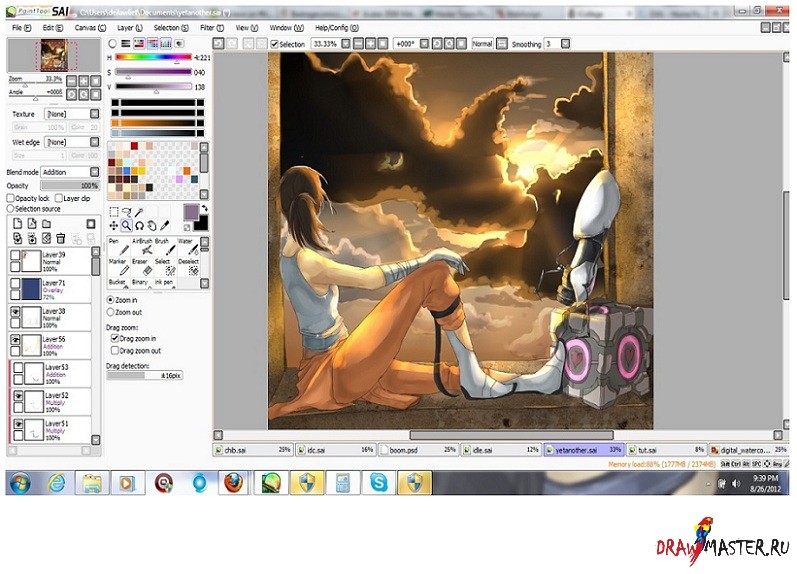Select Layer52 in the layer list
797x574 pixels.
pyautogui.click(x=50, y=402)
